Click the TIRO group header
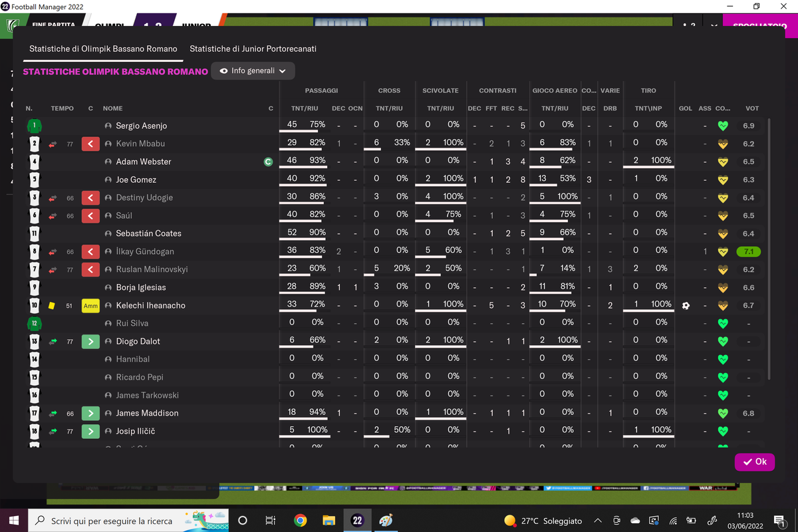The width and height of the screenshot is (798, 532). 648,90
